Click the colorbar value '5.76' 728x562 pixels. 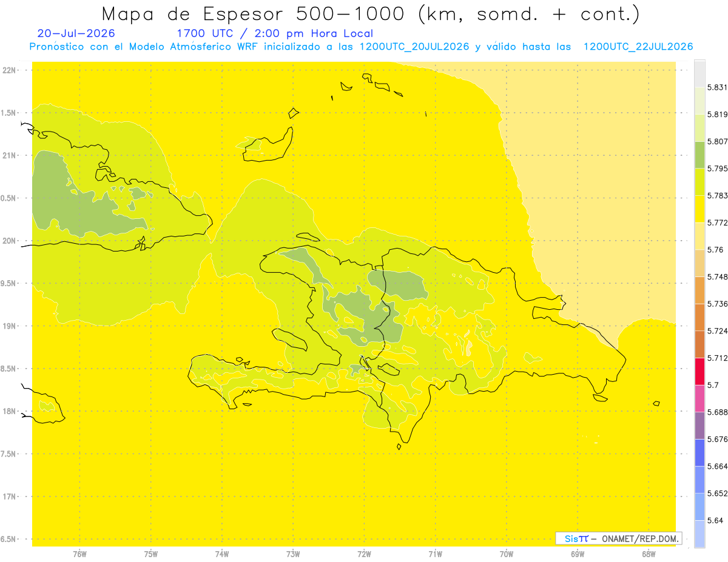point(716,249)
